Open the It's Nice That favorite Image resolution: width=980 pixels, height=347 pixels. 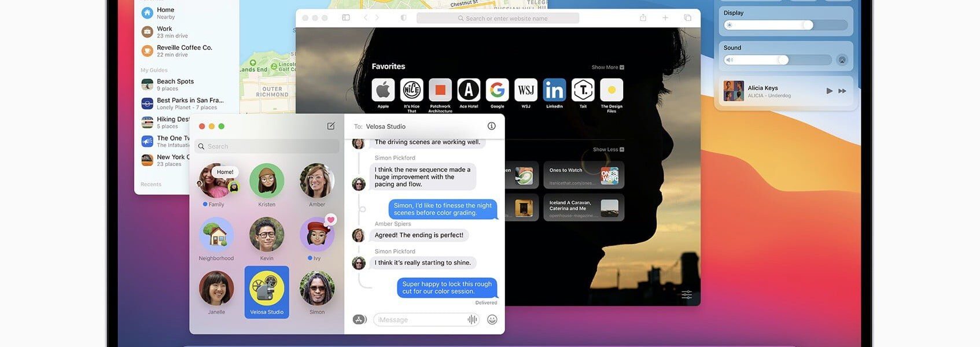tap(411, 90)
